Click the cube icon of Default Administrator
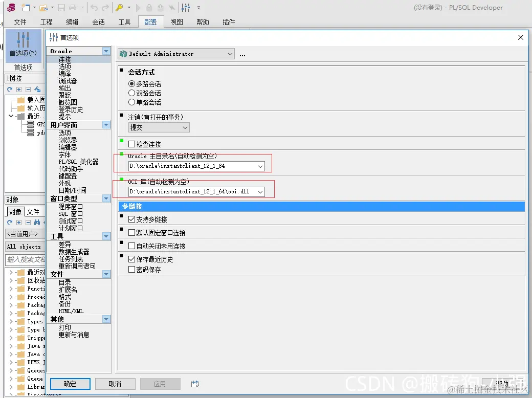This screenshot has height=398, width=532. click(123, 54)
